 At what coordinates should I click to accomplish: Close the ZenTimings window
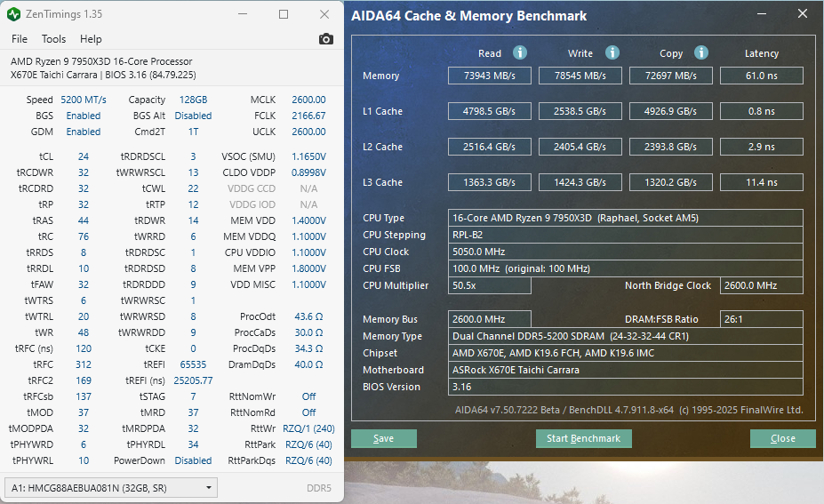click(x=324, y=14)
